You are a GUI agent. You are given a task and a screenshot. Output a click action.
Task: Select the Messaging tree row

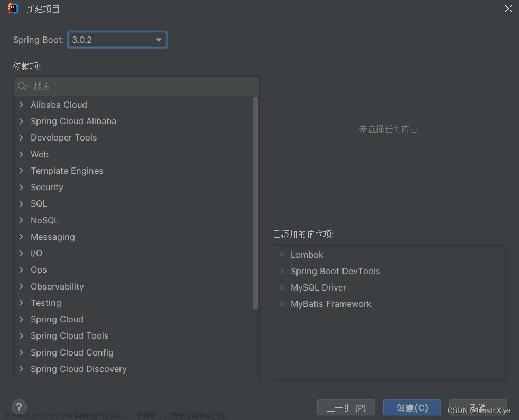tap(133, 237)
